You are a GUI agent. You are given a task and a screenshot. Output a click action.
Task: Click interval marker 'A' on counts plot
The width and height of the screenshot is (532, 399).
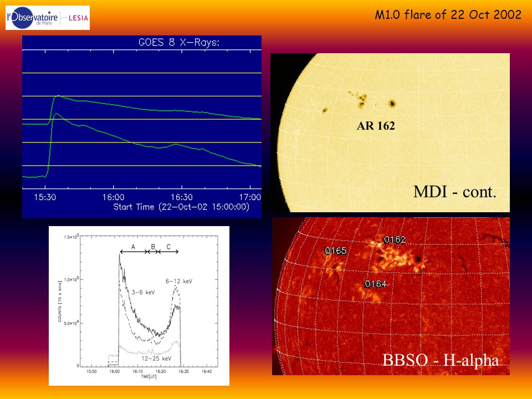(134, 247)
